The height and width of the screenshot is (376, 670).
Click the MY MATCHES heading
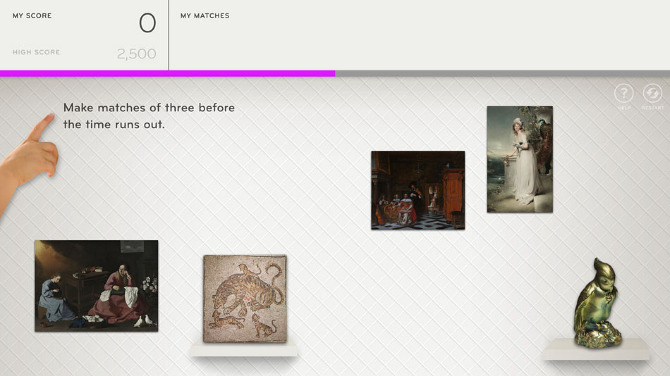click(x=205, y=15)
